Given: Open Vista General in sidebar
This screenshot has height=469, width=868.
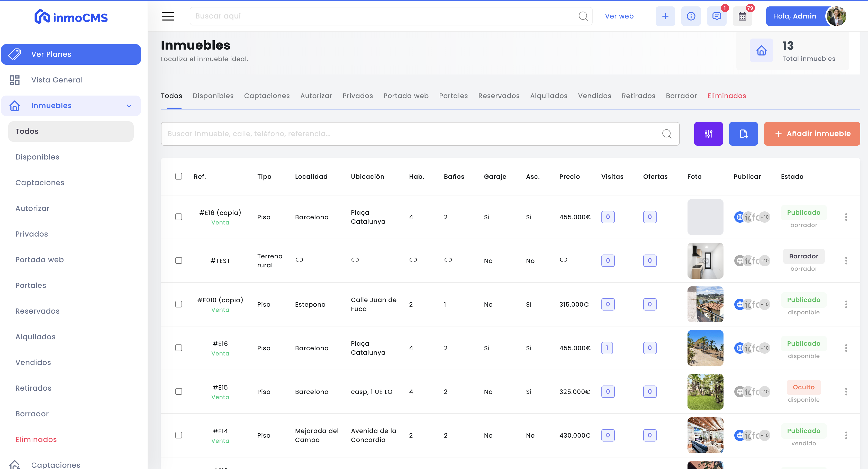Looking at the screenshot, I should pos(57,80).
